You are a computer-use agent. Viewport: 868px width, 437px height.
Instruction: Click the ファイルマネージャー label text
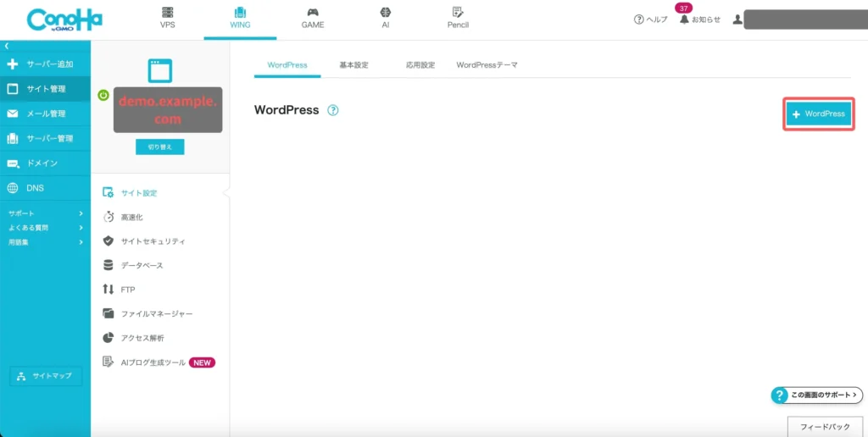[157, 314]
